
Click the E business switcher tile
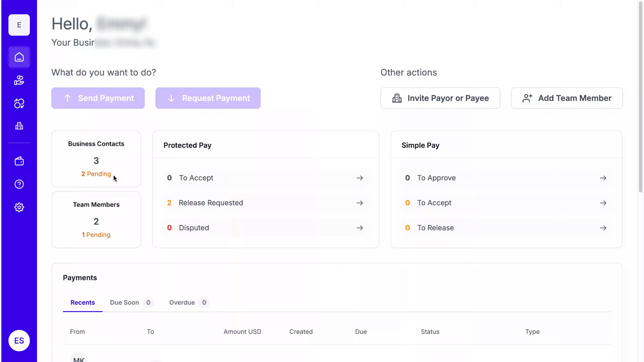click(19, 25)
